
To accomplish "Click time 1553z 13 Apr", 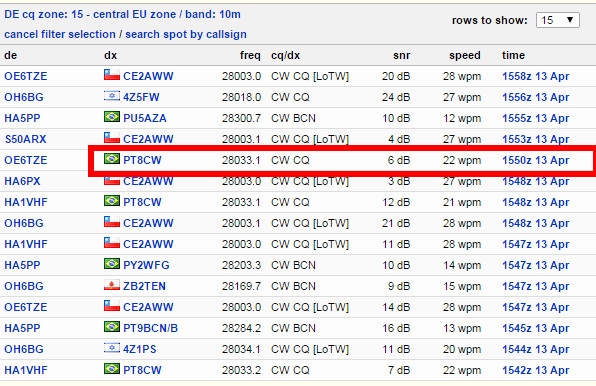I will [x=536, y=139].
